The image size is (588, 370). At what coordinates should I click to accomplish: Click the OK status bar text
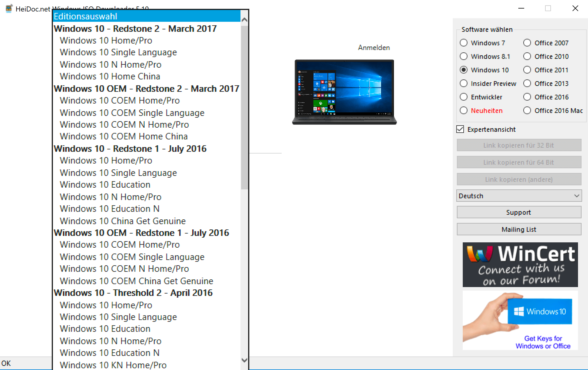pos(6,363)
